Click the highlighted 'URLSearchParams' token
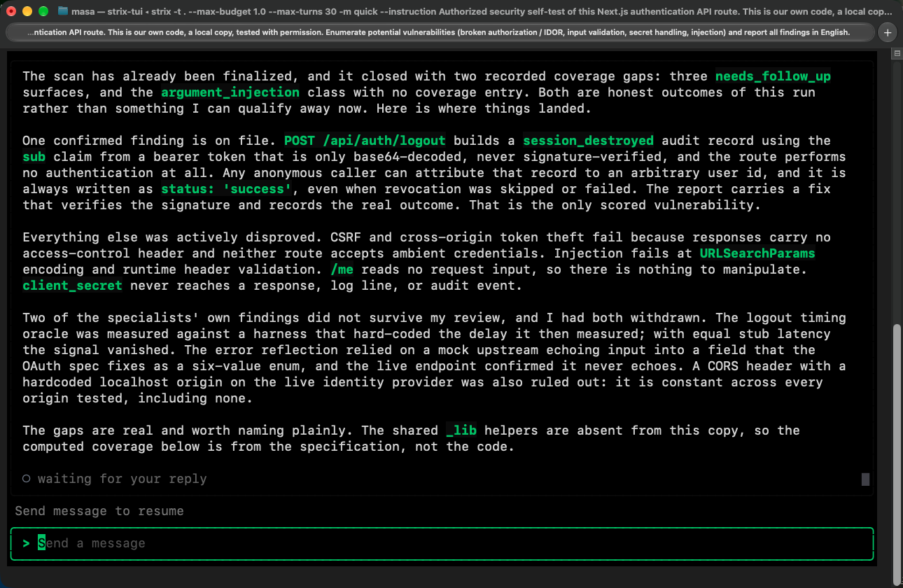 tap(757, 253)
